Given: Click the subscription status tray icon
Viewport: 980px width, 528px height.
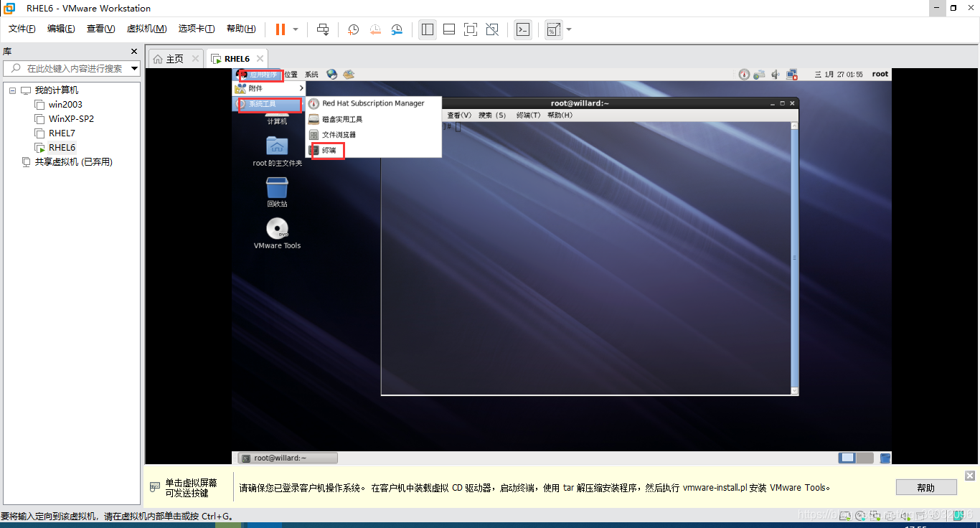Looking at the screenshot, I should click(x=744, y=74).
